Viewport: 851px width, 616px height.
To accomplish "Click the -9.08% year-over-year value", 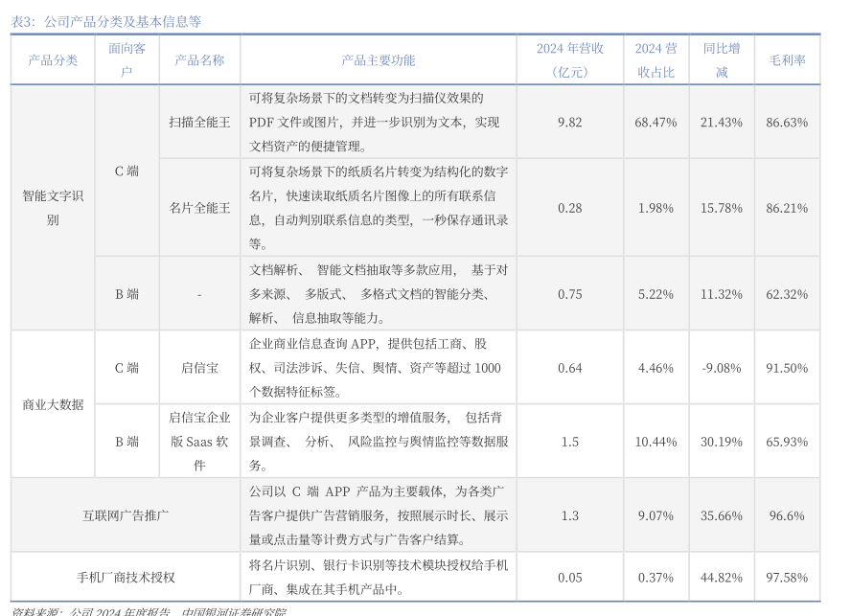I will coord(721,368).
